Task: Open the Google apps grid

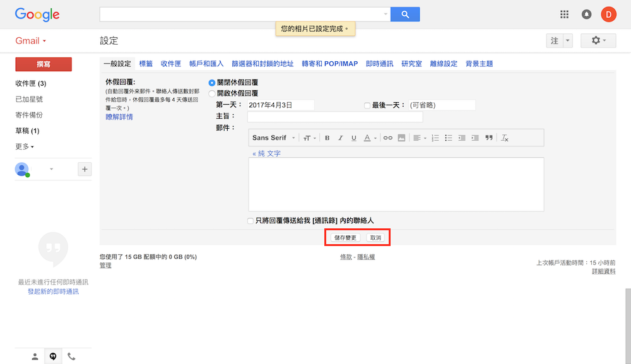Action: pyautogui.click(x=564, y=14)
